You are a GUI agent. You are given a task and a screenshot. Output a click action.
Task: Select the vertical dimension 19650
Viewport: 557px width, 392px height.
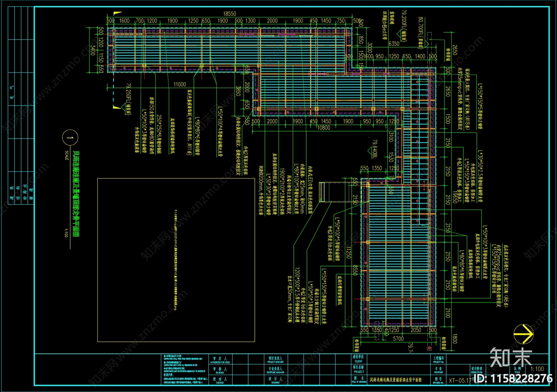[455, 197]
